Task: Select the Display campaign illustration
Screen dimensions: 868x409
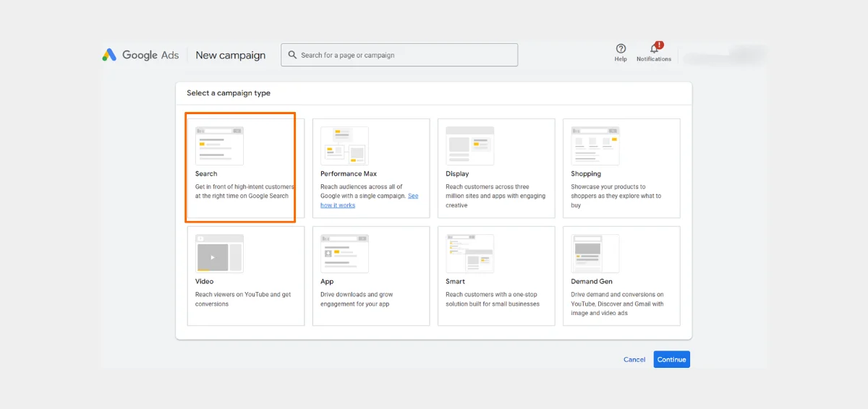Action: click(x=470, y=146)
